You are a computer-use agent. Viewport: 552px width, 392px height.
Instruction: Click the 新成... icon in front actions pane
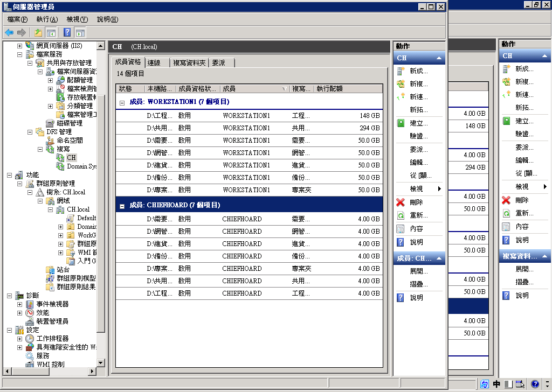tap(401, 71)
